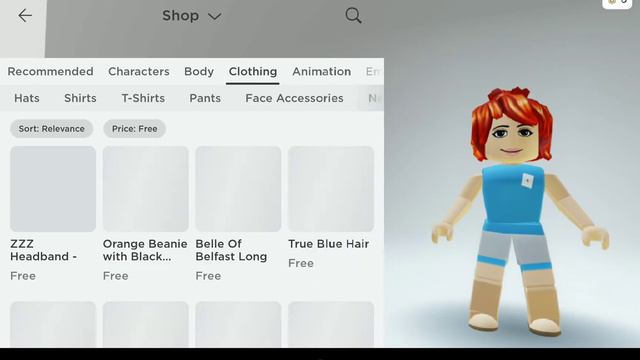Open the Body tab
The width and height of the screenshot is (640, 360).
(x=199, y=71)
